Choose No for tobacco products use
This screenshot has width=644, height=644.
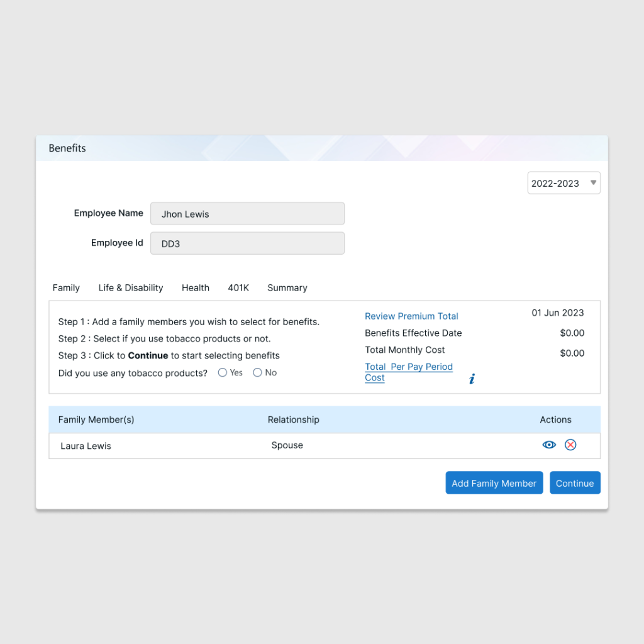pyautogui.click(x=257, y=373)
